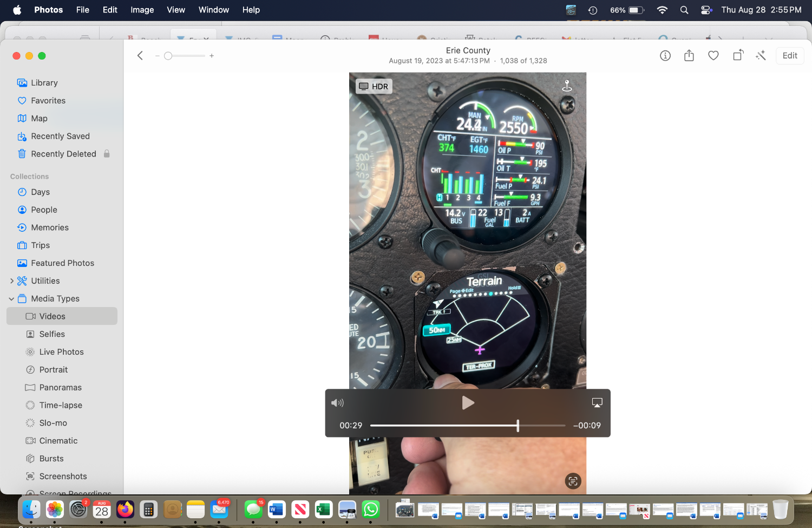The height and width of the screenshot is (528, 812).
Task: Open Featured Photos collection
Action: (x=62, y=263)
